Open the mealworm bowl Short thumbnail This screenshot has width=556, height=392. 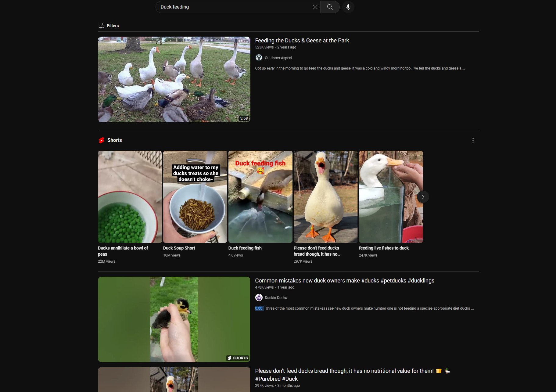click(x=195, y=197)
